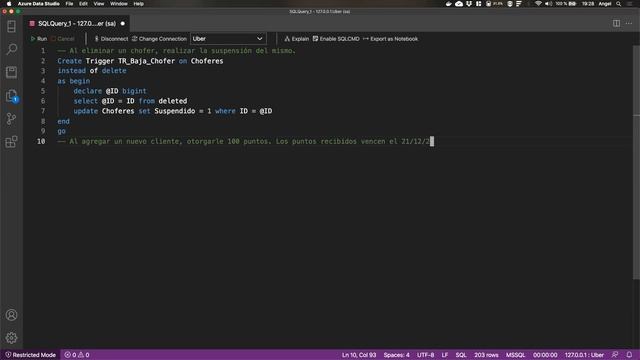This screenshot has height=360, width=640.
Task: Click Change Connection
Action: [159, 39]
